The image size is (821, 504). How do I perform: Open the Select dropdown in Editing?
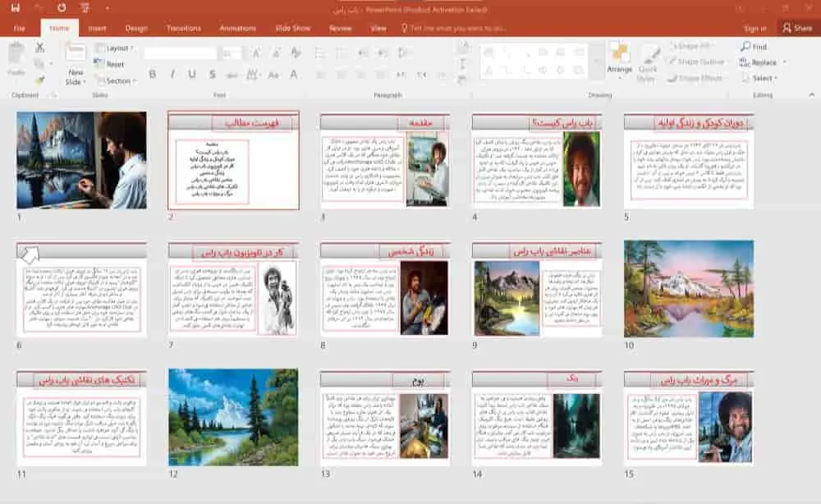click(762, 78)
